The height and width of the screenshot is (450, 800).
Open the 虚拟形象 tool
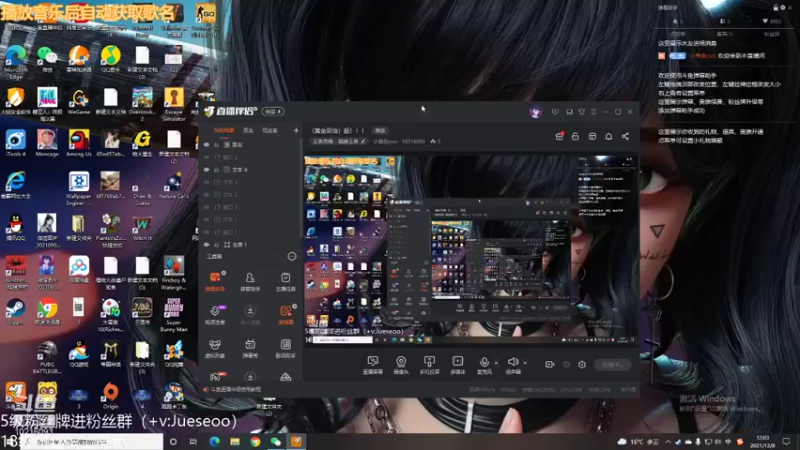[215, 349]
